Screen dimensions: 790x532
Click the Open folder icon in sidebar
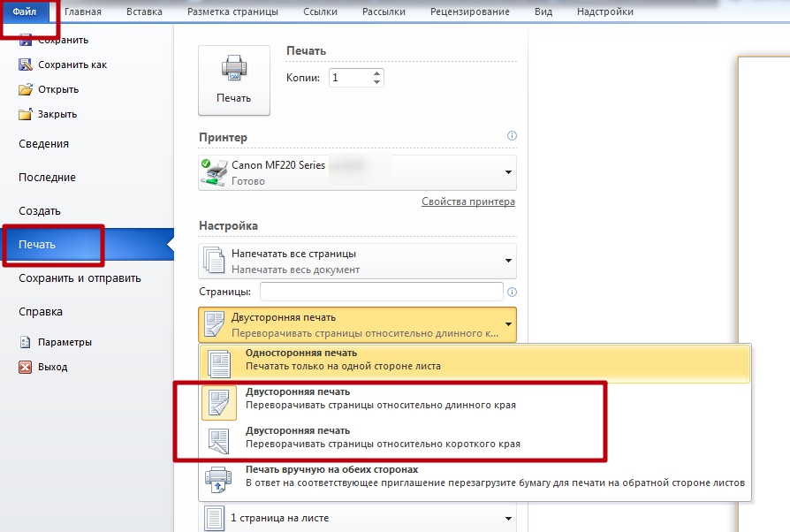coord(26,89)
